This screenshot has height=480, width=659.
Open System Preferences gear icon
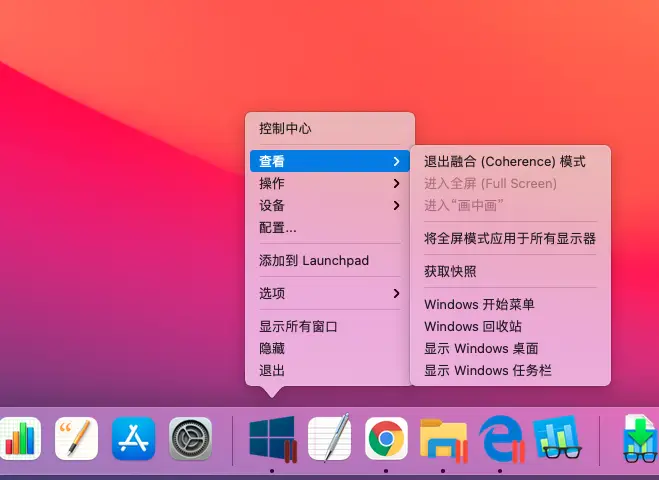pos(190,438)
